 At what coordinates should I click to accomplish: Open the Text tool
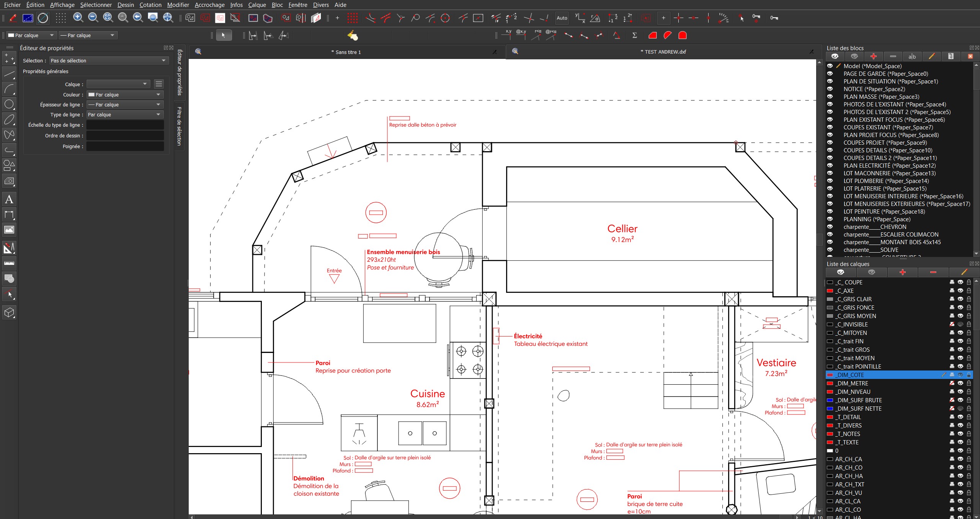(9, 199)
